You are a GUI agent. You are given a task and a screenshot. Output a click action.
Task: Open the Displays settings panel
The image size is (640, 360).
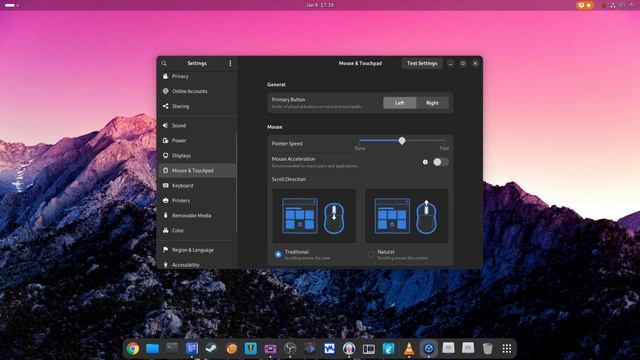coord(197,156)
